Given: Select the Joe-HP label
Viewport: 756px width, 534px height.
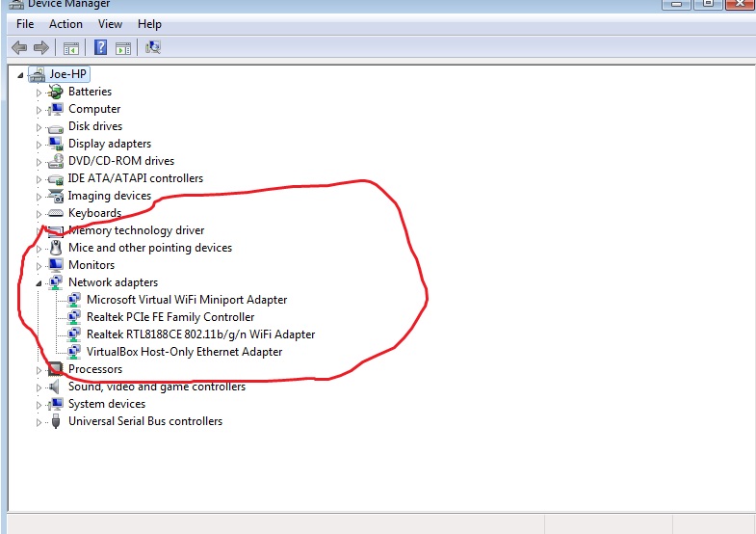Looking at the screenshot, I should 68,74.
